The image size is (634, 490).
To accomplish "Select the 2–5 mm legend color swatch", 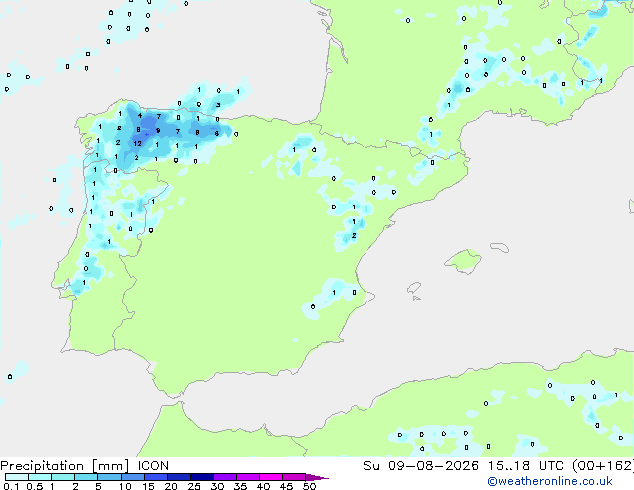I will click(x=86, y=477).
